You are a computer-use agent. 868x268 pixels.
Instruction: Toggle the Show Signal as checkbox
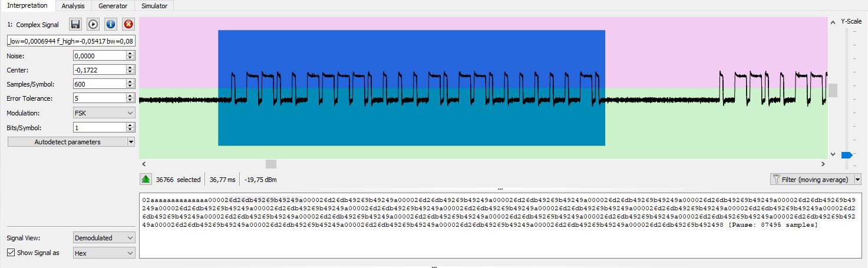click(x=11, y=253)
